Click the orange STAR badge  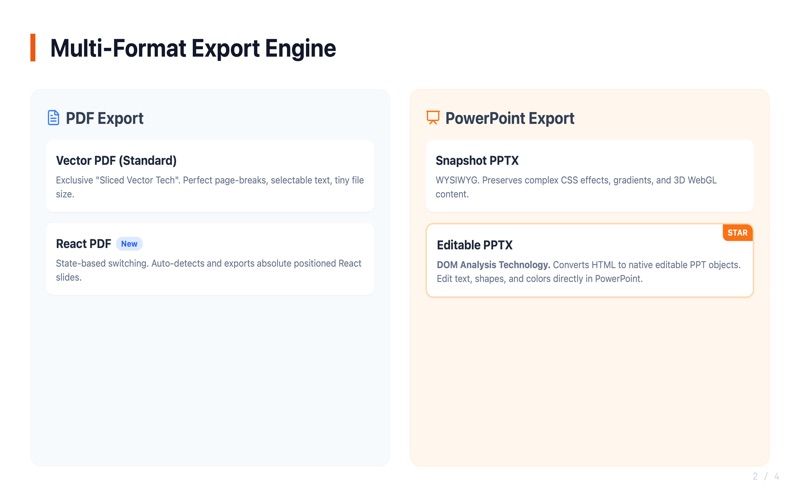(737, 233)
